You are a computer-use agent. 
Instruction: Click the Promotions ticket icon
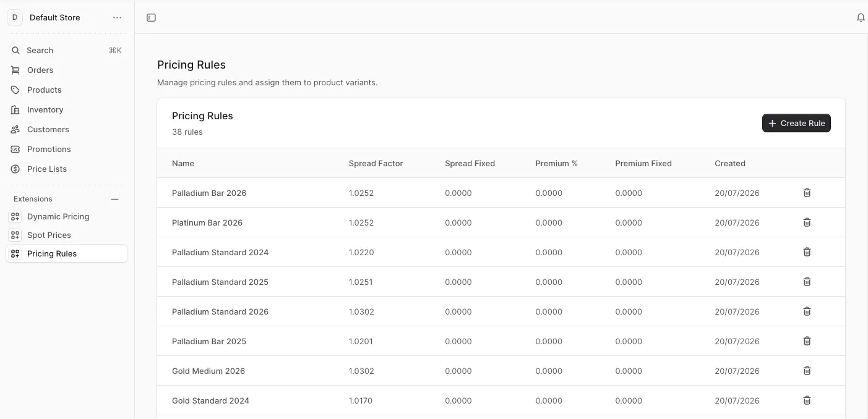pos(15,149)
